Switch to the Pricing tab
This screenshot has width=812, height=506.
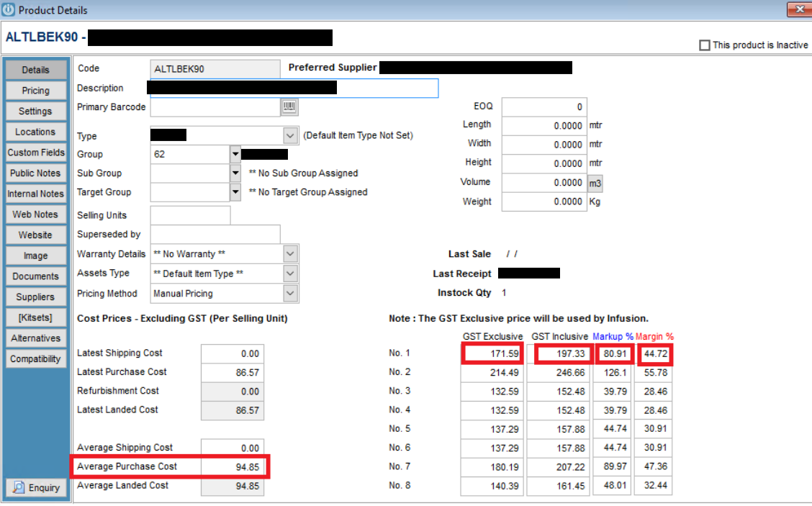pyautogui.click(x=36, y=91)
